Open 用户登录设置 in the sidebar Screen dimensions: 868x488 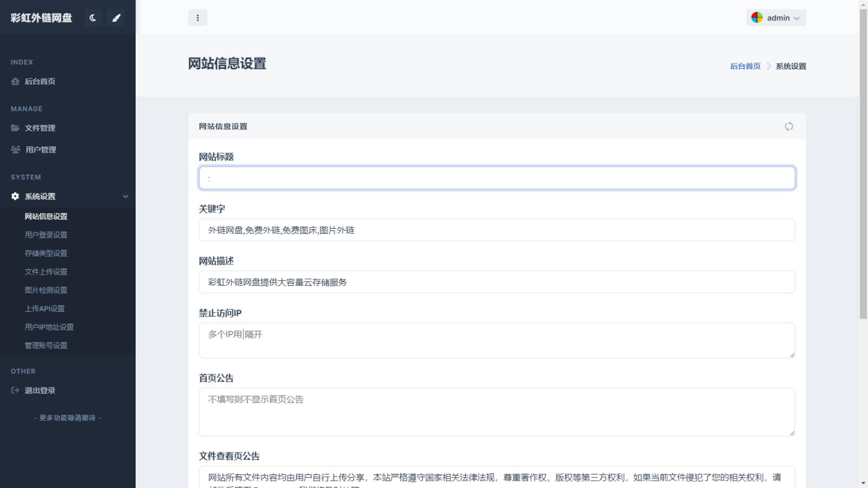(x=46, y=235)
